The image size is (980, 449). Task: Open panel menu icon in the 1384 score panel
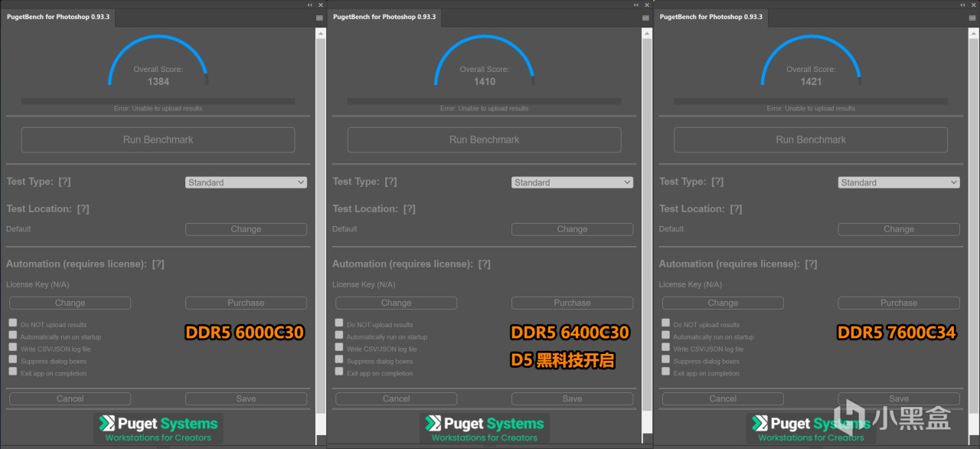coord(319,17)
